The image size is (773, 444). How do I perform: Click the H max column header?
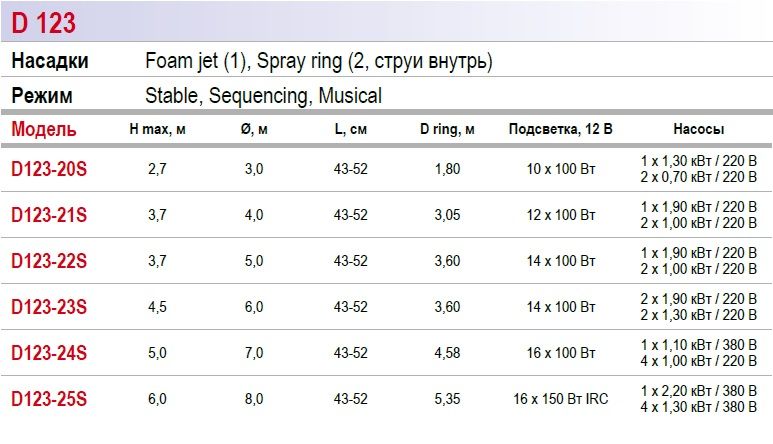tap(157, 130)
